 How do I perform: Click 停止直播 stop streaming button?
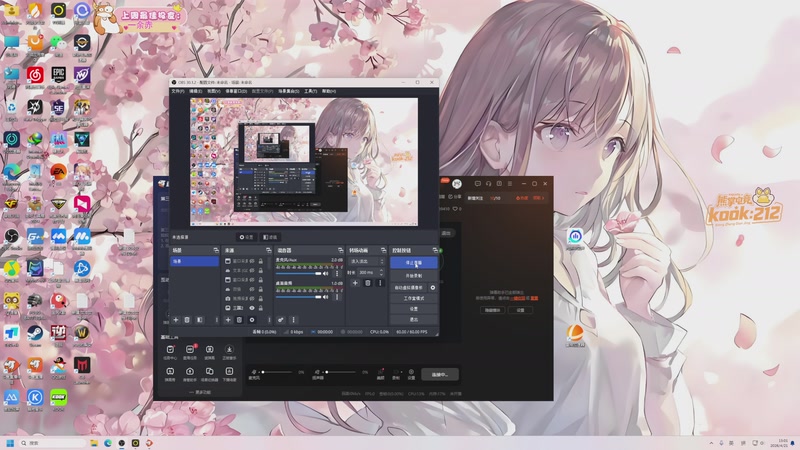(414, 263)
